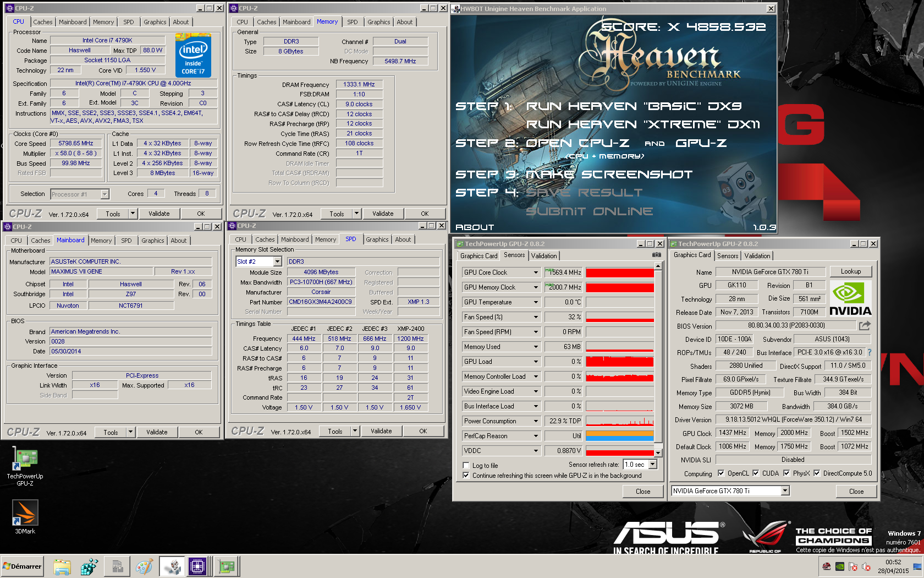924x578 pixels.
Task: Switch to Caches tab in CPU-Z CPU window
Action: click(43, 22)
